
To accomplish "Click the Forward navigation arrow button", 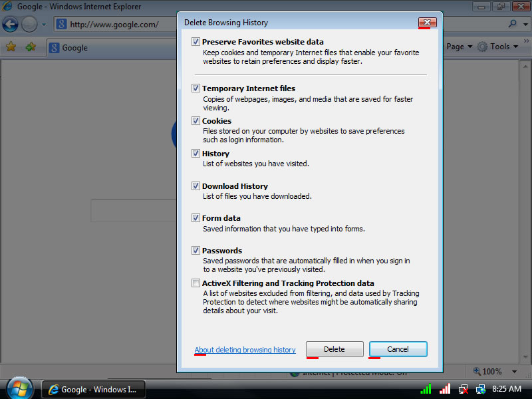I will 29,25.
